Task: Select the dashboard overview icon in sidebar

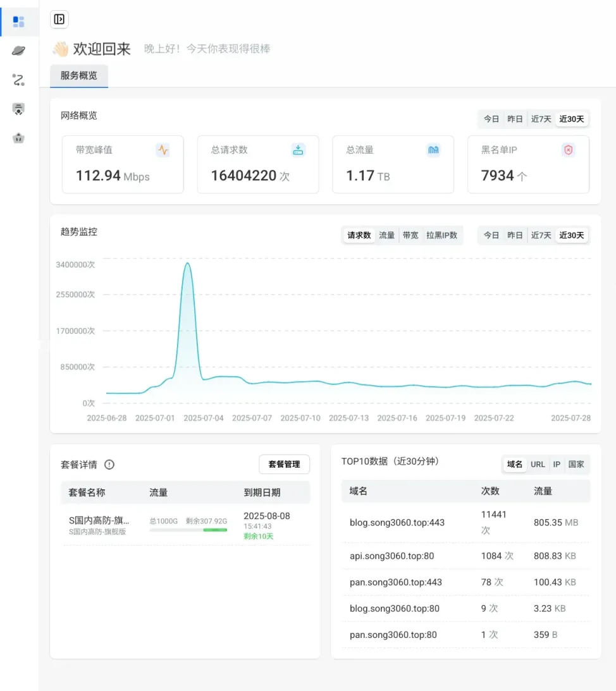Action: click(19, 21)
